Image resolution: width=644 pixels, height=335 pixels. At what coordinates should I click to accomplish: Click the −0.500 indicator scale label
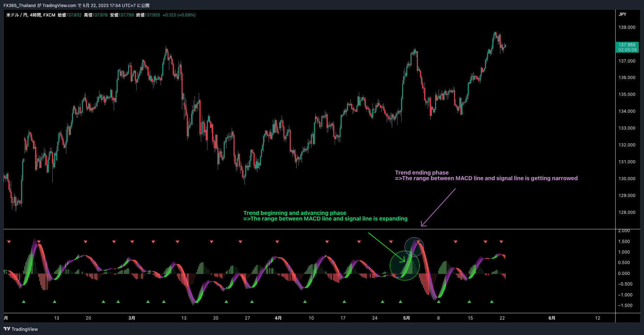click(625, 284)
